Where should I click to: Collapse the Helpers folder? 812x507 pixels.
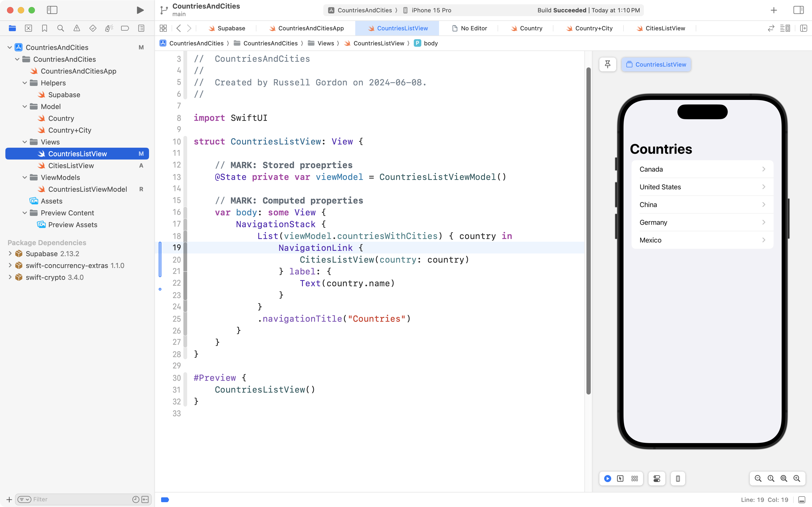coord(24,83)
